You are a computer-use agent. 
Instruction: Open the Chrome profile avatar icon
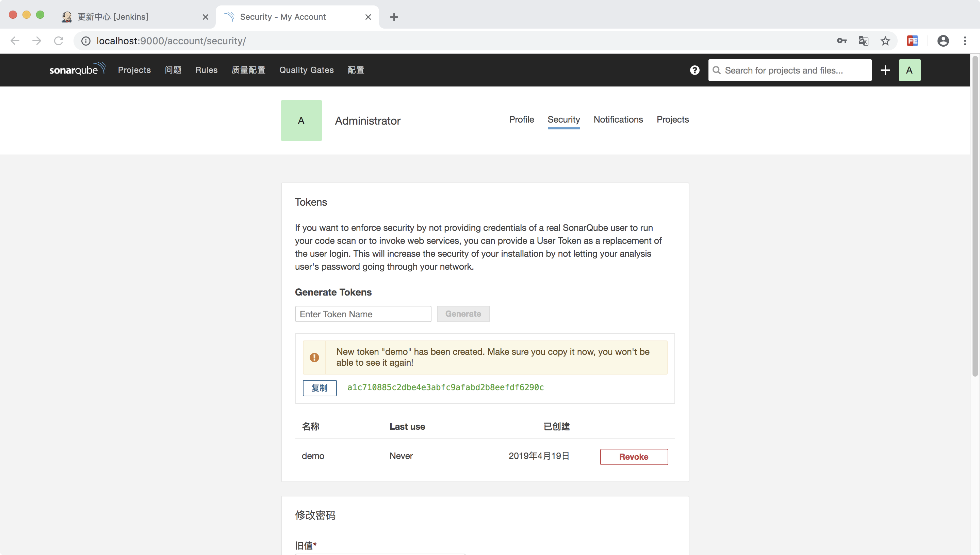coord(943,41)
